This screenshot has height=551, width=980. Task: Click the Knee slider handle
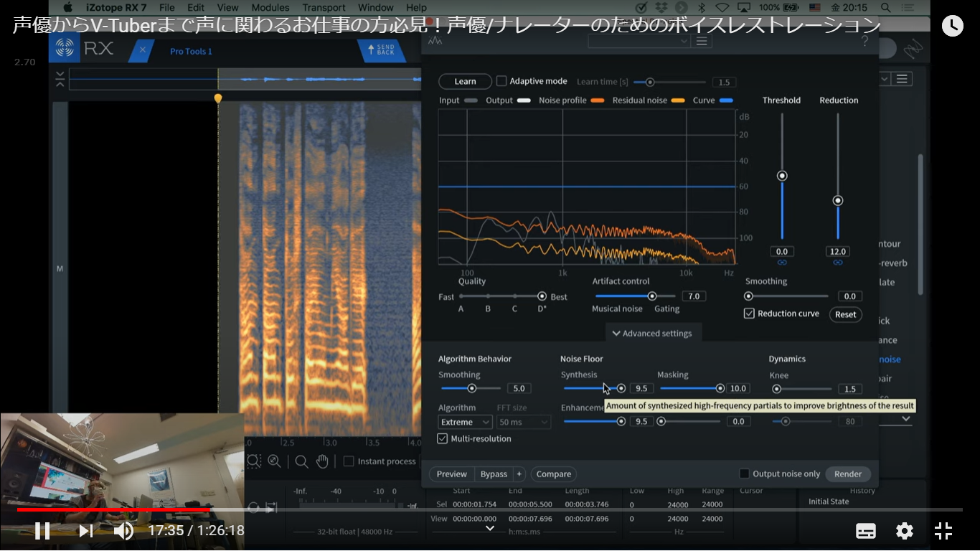[776, 389]
